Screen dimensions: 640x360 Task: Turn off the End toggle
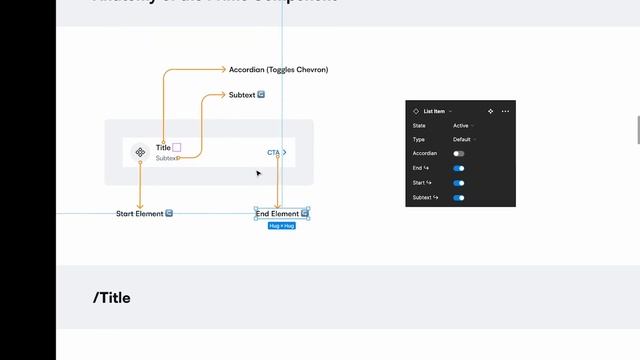point(459,168)
